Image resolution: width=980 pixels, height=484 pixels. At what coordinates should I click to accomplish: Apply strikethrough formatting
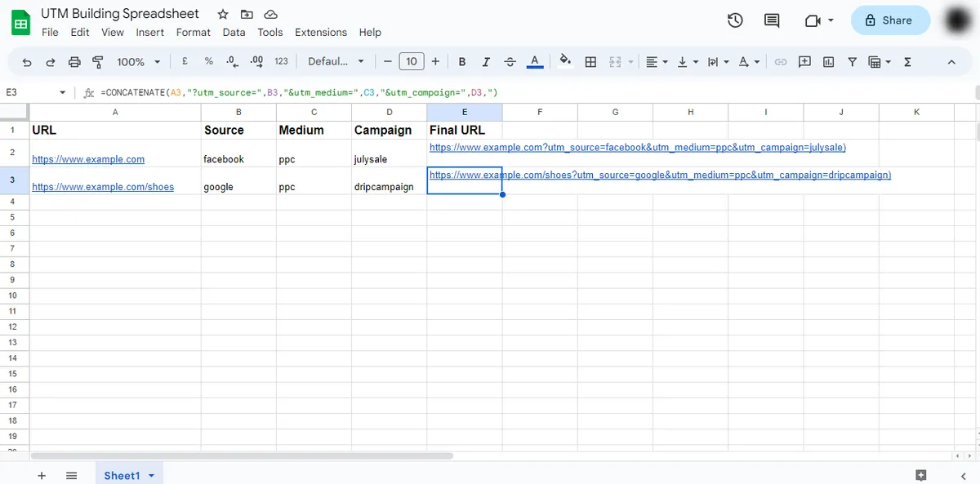(x=510, y=61)
